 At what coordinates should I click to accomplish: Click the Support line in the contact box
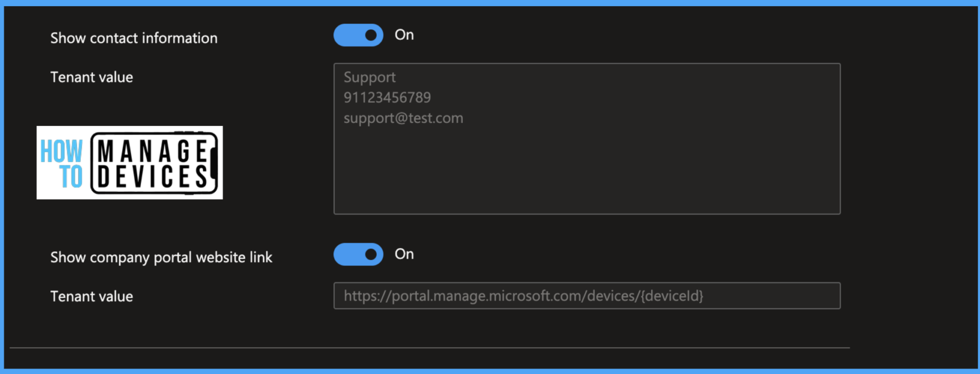370,78
